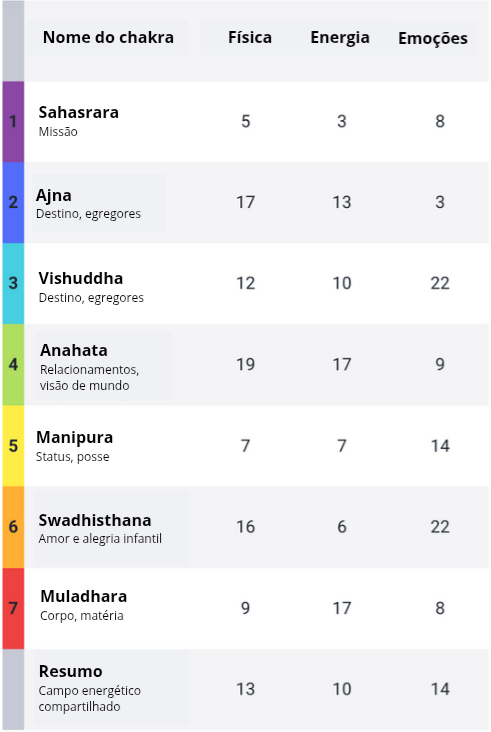Viewport: 491px width, 732px height.
Task: Click Swadhisthana Amor e alegria infantil
Action: pos(112,528)
